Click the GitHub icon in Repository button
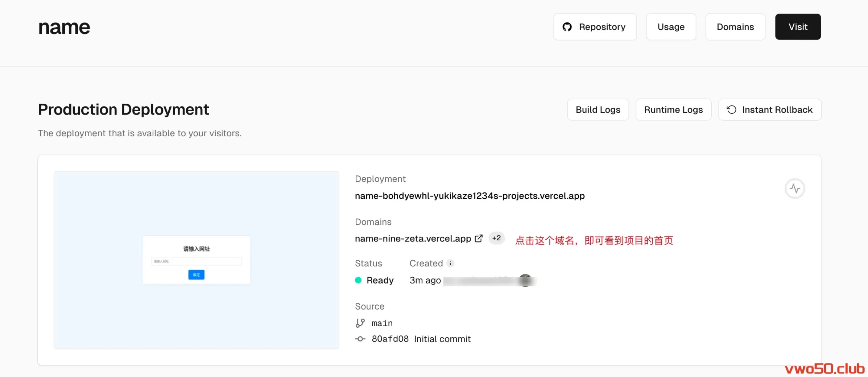 [x=567, y=27]
